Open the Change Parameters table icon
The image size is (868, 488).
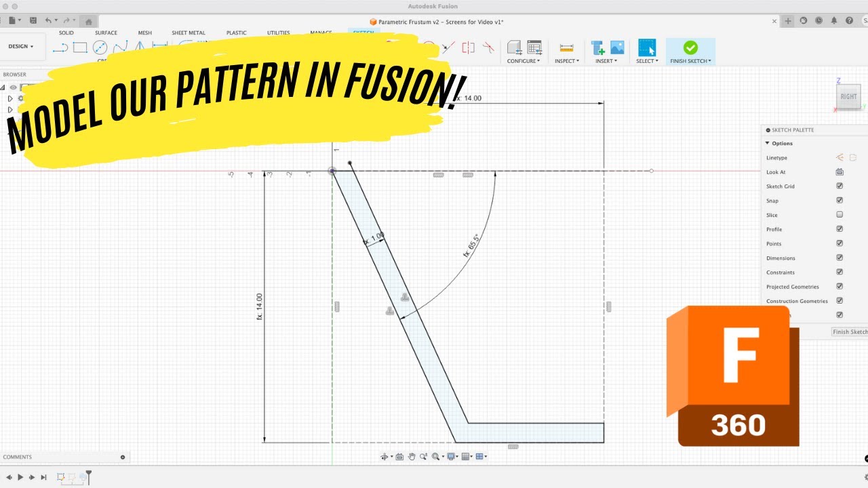[x=534, y=47]
